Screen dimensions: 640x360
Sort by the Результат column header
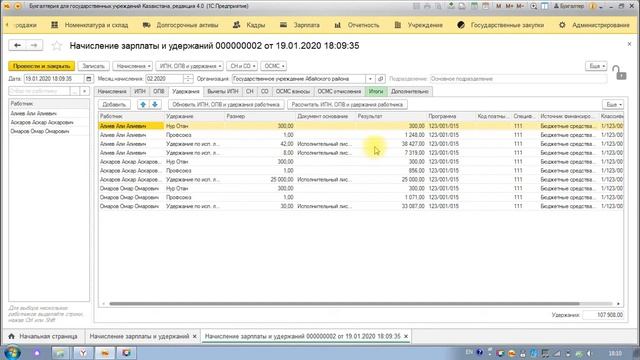coord(391,116)
